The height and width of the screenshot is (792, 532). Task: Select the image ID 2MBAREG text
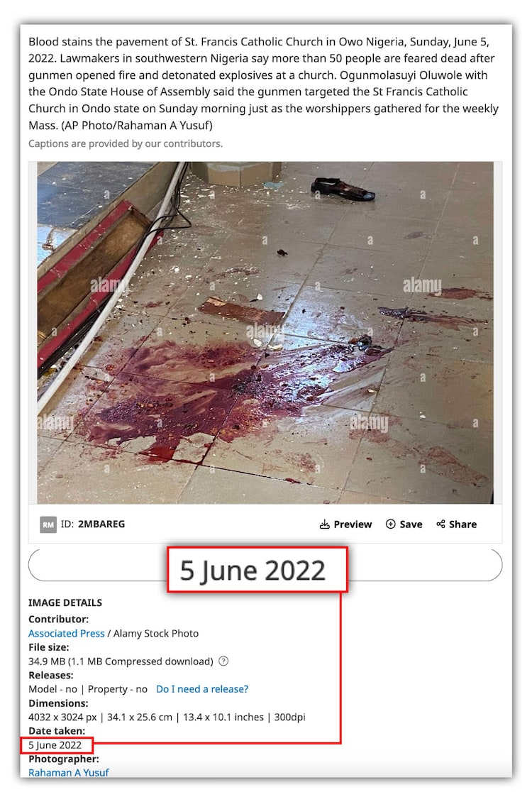(x=101, y=524)
